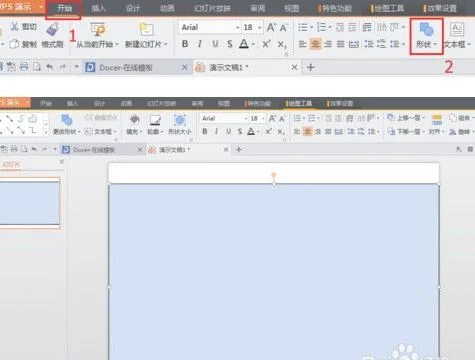This screenshot has height=360, width=475.
Task: Click Change Shape (更改形状) in lower ribbon
Action: [67, 124]
